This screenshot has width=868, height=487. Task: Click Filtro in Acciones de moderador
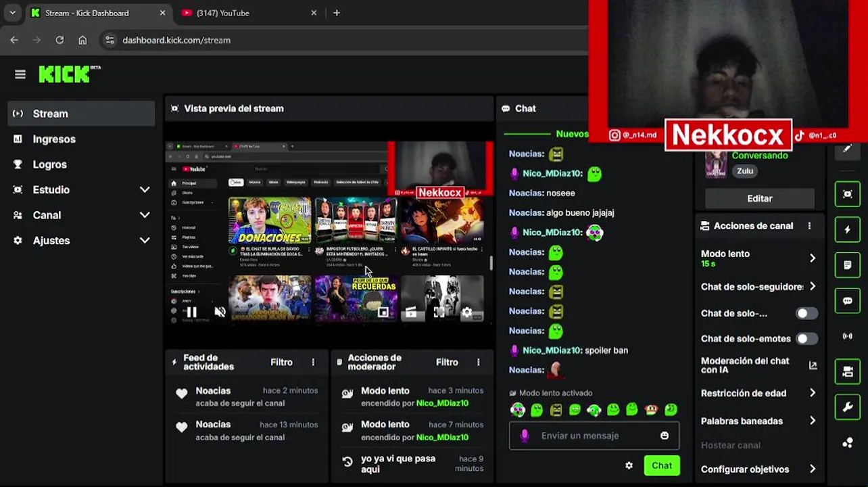click(447, 363)
